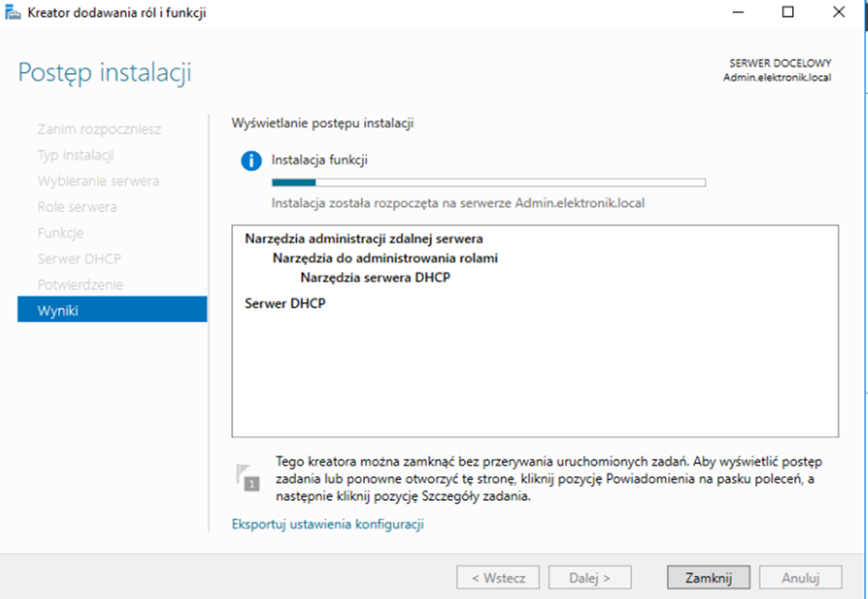Go to Typ instalacji step

point(76,155)
